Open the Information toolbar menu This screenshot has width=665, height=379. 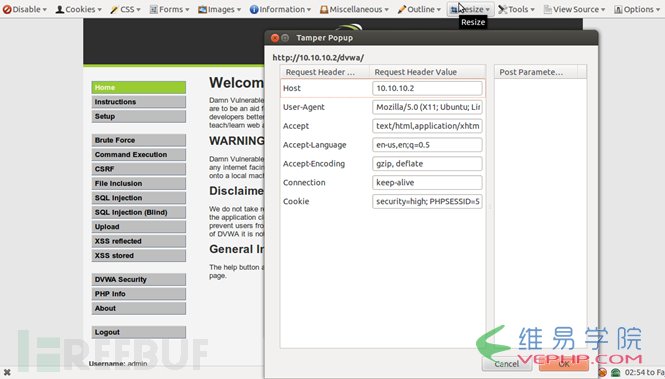coord(280,9)
